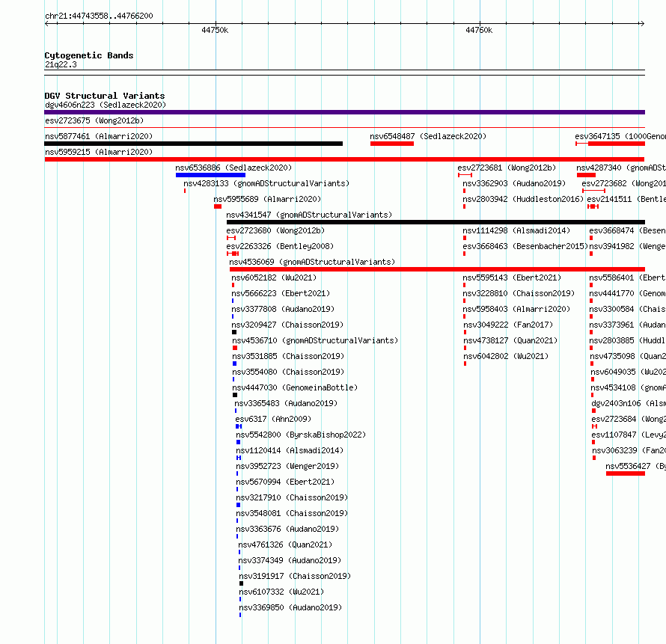Image resolution: width=666 pixels, height=644 pixels.
Task: Open nsv6107332 (Wu2021) label
Action: (x=281, y=592)
